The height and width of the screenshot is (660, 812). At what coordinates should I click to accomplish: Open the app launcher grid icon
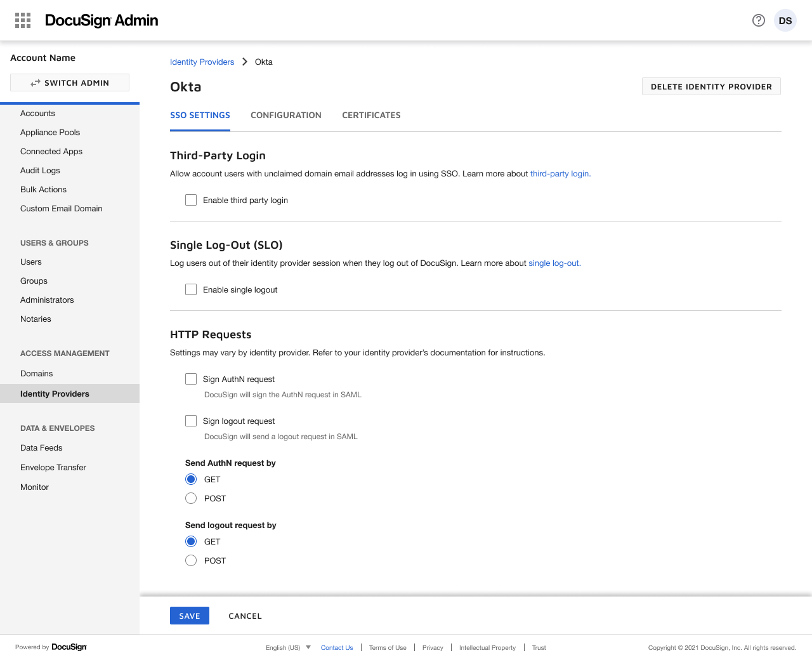(x=23, y=20)
